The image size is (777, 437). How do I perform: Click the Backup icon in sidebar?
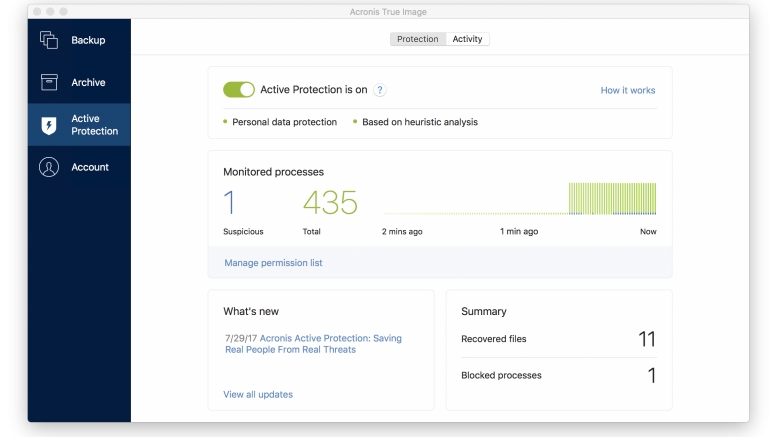(x=49, y=40)
